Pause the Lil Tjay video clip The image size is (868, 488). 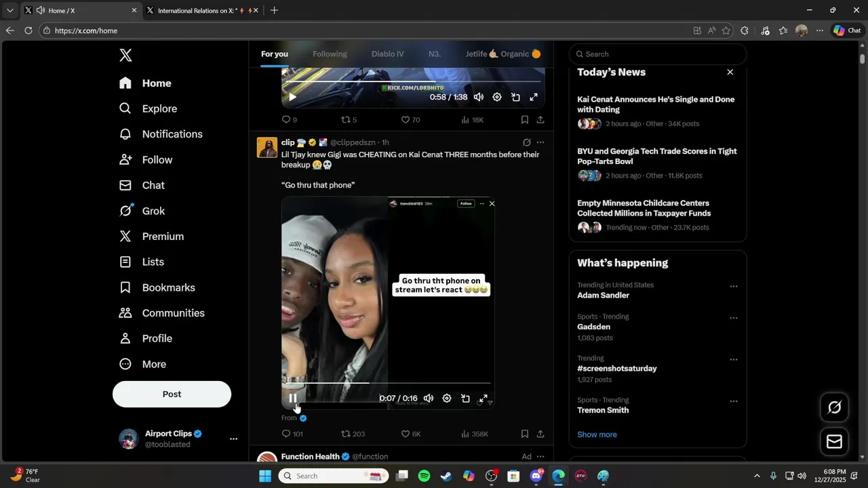click(293, 399)
